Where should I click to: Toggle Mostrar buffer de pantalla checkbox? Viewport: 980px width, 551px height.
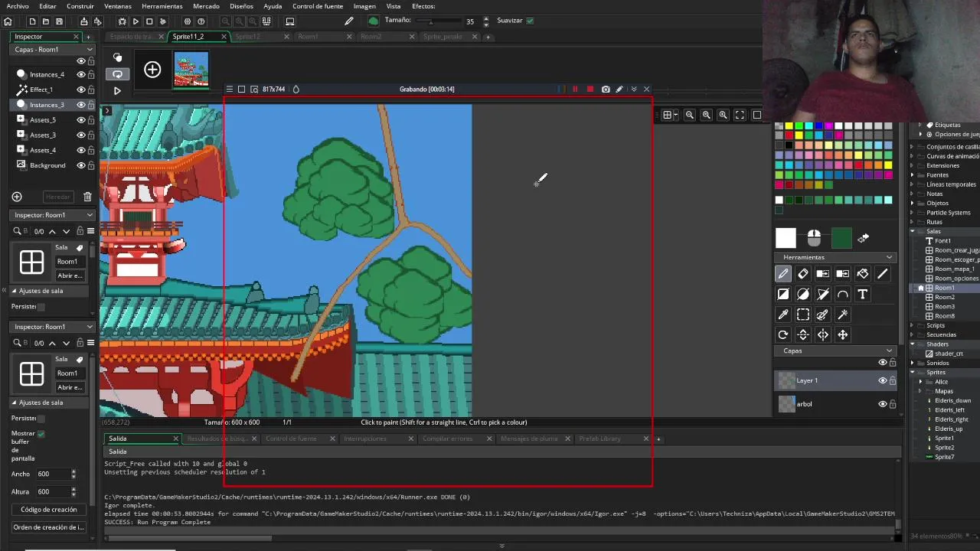41,433
